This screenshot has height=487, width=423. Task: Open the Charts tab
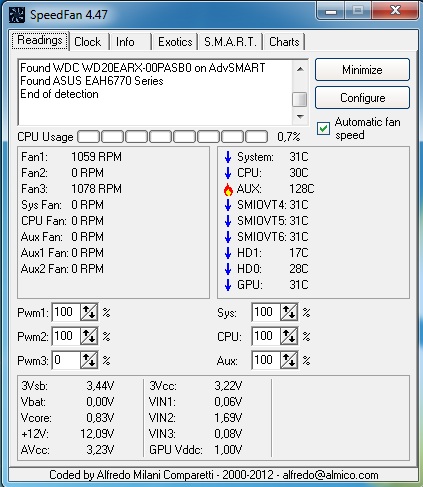[284, 42]
